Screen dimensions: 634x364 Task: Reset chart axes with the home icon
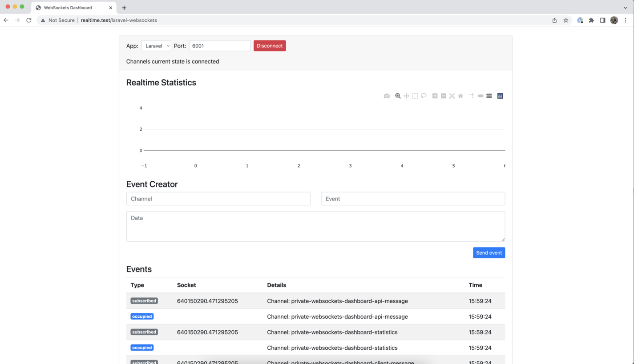pyautogui.click(x=460, y=96)
